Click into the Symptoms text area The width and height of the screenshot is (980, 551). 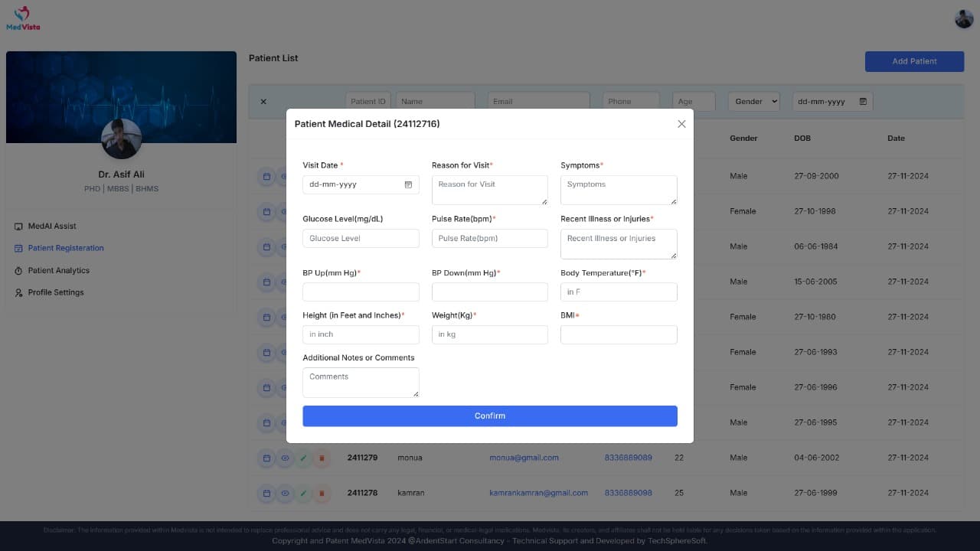click(619, 190)
